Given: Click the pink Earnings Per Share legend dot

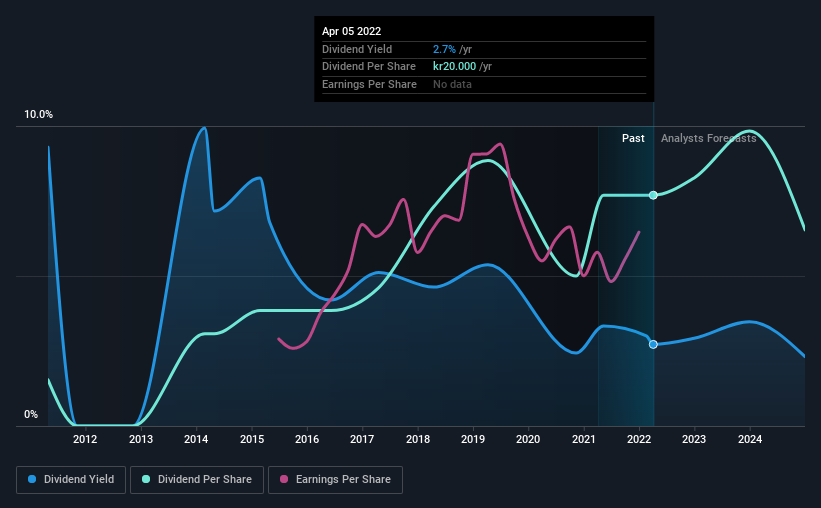Looking at the screenshot, I should 284,479.
